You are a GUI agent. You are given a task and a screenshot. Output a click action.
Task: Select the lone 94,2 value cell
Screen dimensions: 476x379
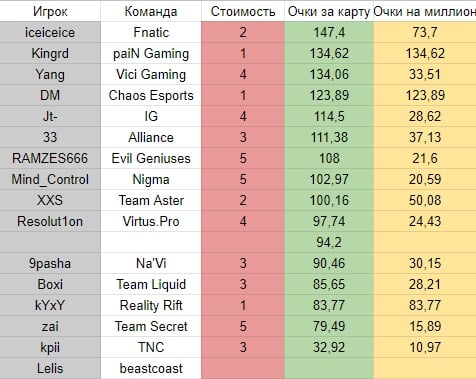tap(329, 242)
